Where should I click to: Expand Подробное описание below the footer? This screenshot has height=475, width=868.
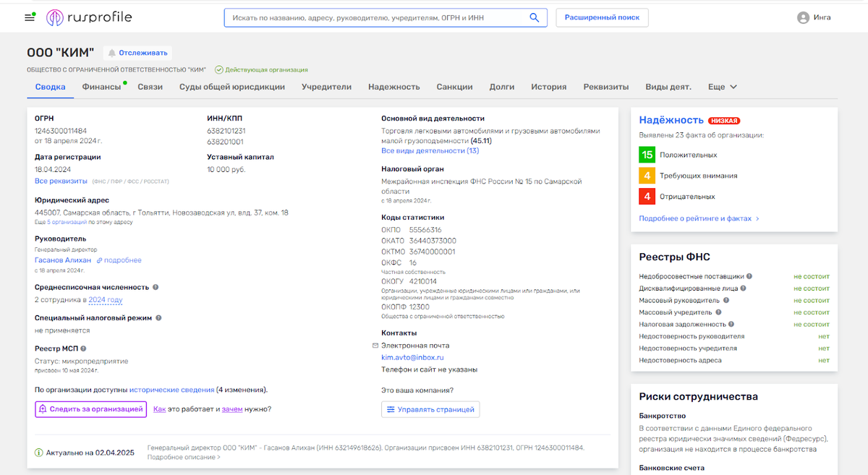184,458
